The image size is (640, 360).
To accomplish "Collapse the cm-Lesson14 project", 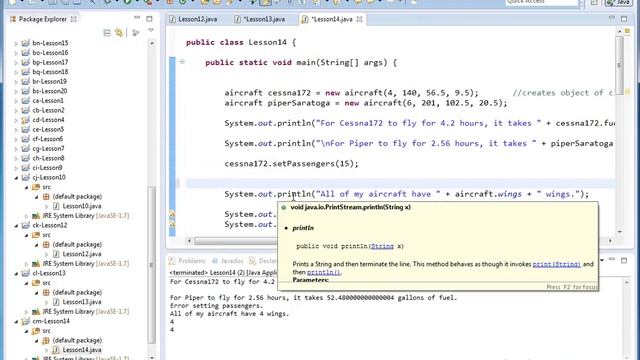I will coord(16,322).
